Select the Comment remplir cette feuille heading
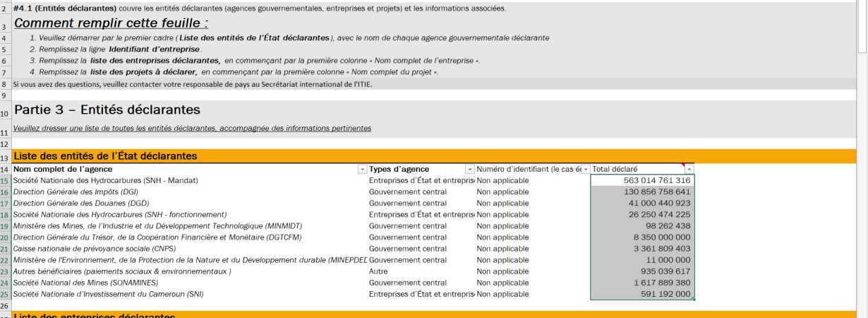 pos(111,23)
